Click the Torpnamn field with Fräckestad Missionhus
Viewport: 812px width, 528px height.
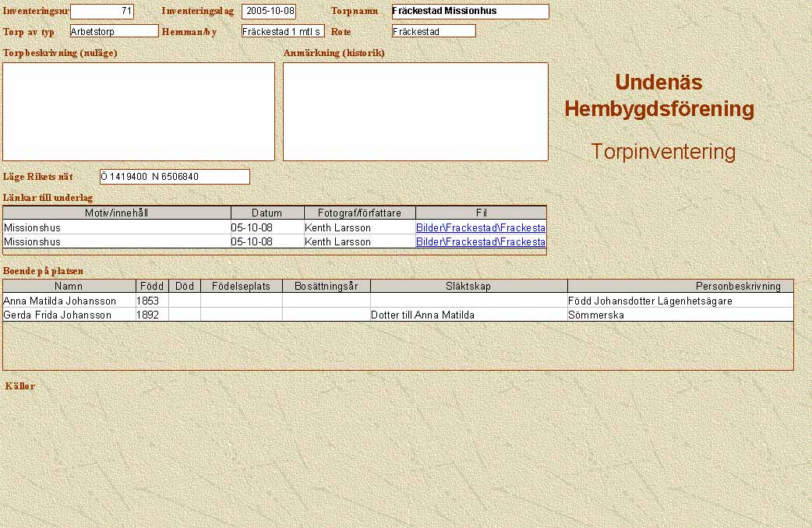[x=470, y=12]
